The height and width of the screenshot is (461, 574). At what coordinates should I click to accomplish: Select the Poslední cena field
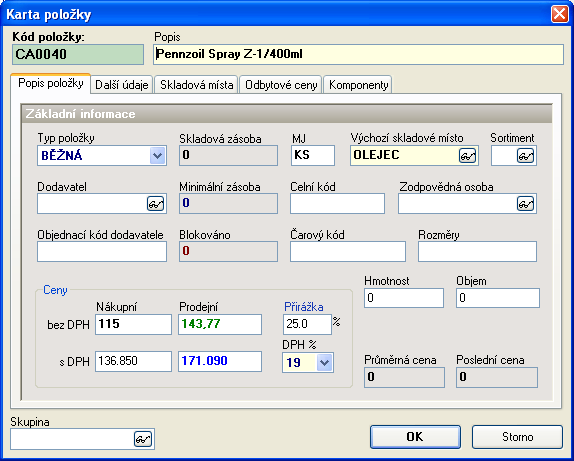click(497, 378)
